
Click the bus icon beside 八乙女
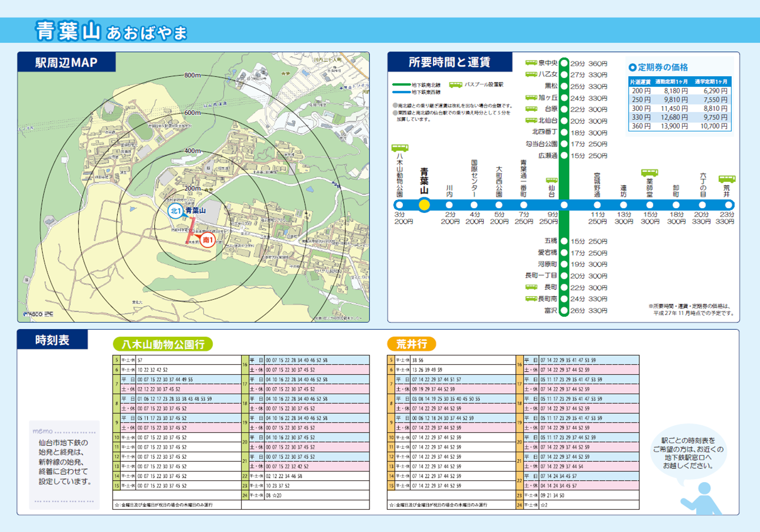(x=531, y=74)
